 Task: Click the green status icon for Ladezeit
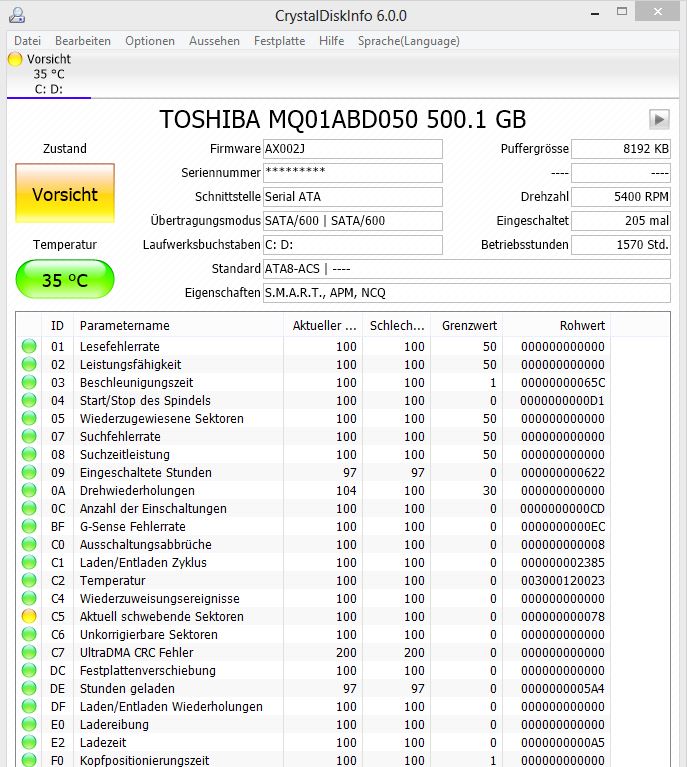[x=29, y=743]
